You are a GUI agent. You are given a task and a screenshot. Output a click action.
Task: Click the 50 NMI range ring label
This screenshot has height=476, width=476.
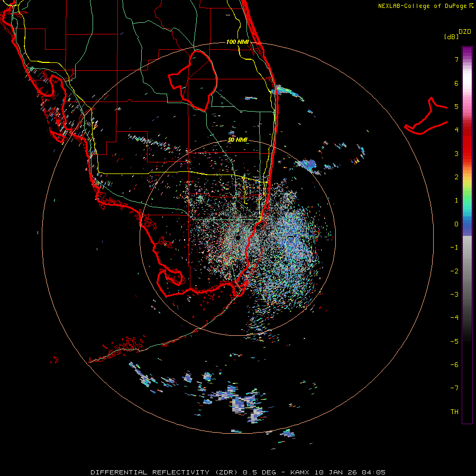237,140
